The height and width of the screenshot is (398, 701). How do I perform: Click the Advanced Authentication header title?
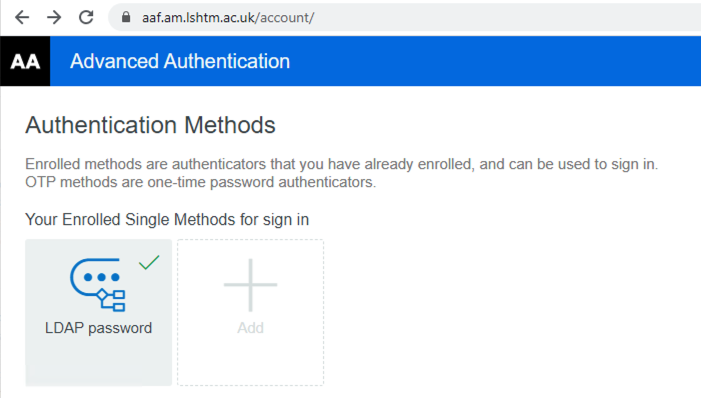[x=180, y=61]
